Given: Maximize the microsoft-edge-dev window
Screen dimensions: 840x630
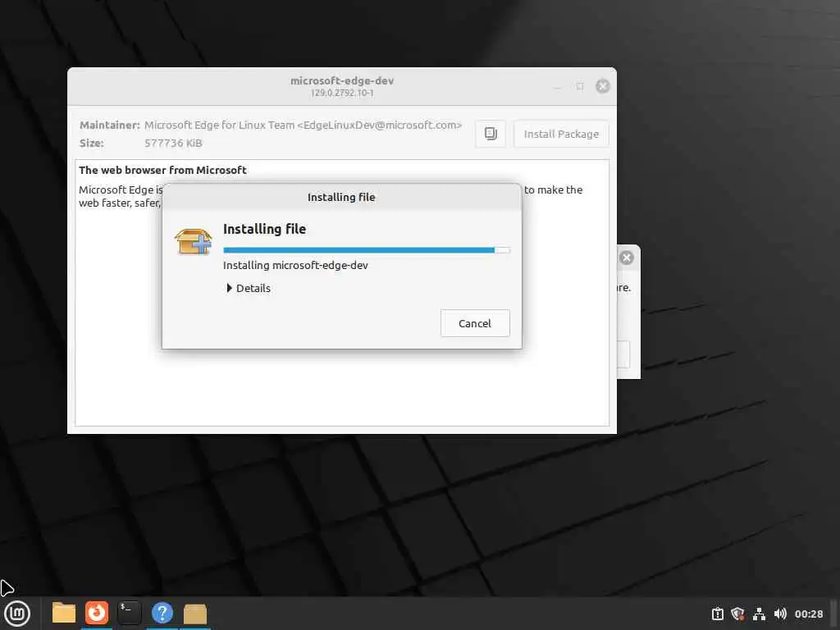Looking at the screenshot, I should tap(580, 86).
